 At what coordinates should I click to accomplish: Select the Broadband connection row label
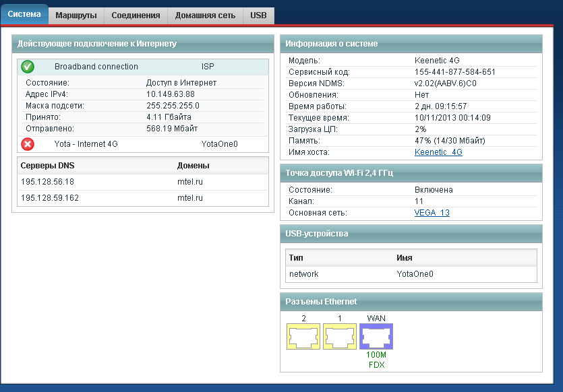click(x=96, y=67)
